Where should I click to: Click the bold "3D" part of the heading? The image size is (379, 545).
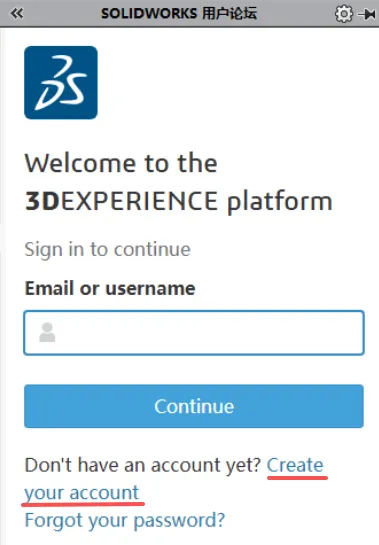click(x=42, y=201)
